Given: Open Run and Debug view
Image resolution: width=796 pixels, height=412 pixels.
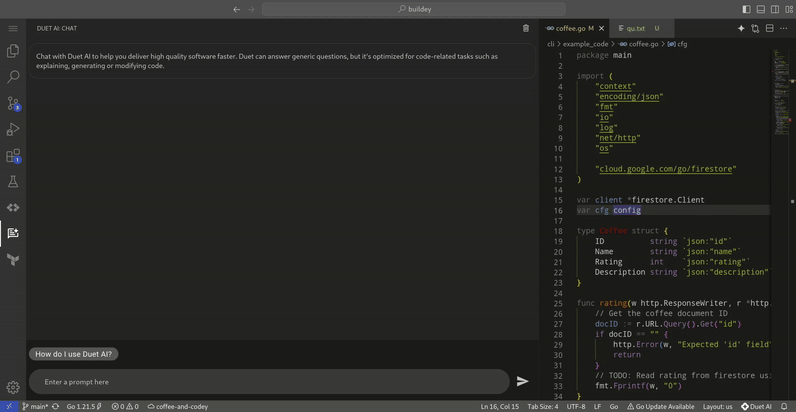Looking at the screenshot, I should 13,129.
